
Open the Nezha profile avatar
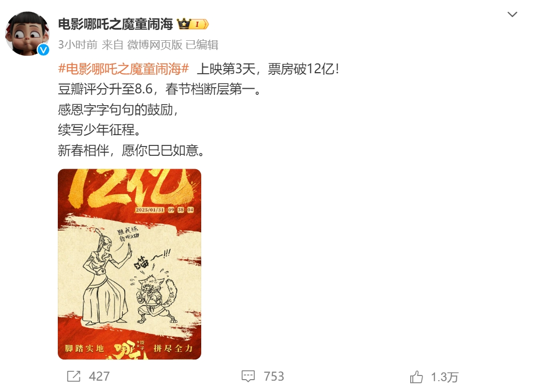(x=27, y=34)
